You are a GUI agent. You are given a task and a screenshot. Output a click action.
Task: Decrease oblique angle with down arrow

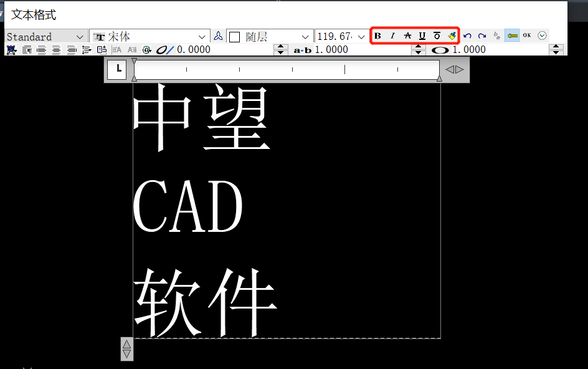click(281, 52)
